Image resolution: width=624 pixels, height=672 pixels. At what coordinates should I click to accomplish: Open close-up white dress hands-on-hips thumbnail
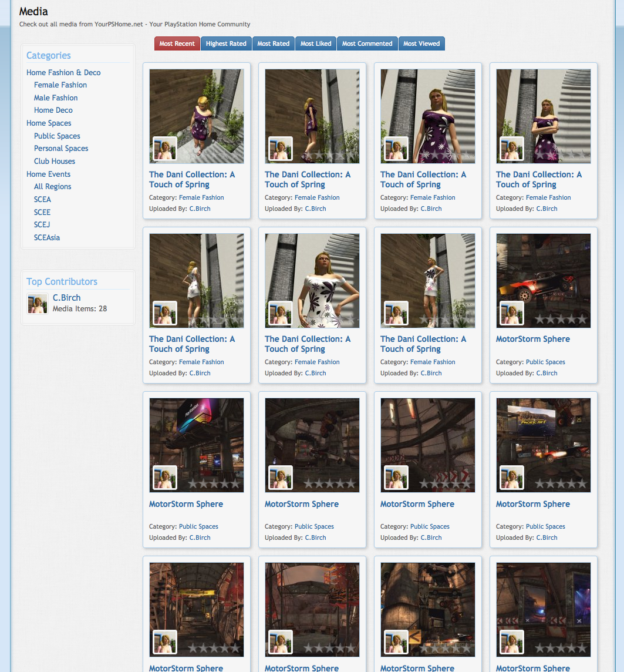click(x=312, y=281)
